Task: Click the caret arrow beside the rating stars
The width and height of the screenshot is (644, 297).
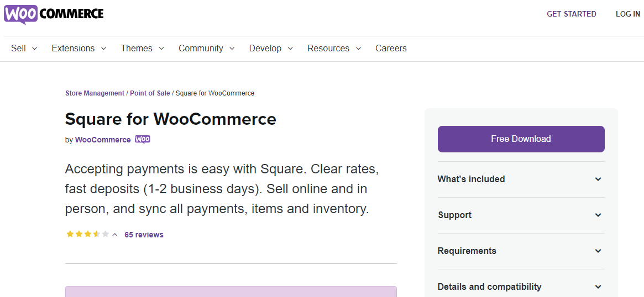Action: [115, 235]
